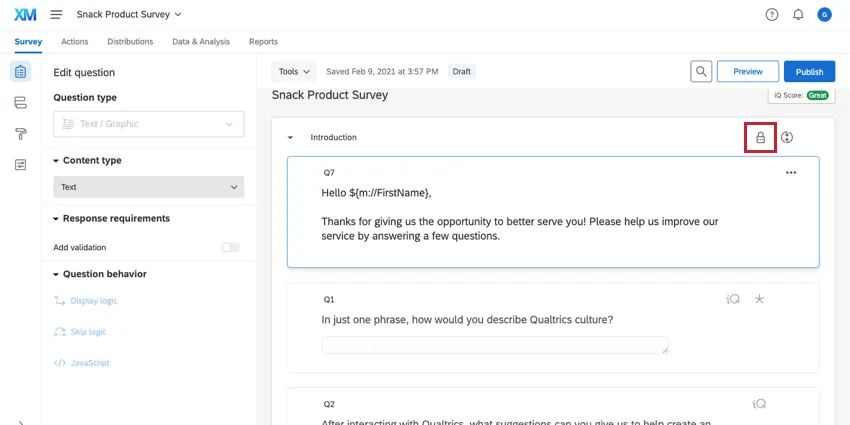Click the Publish button

click(809, 72)
